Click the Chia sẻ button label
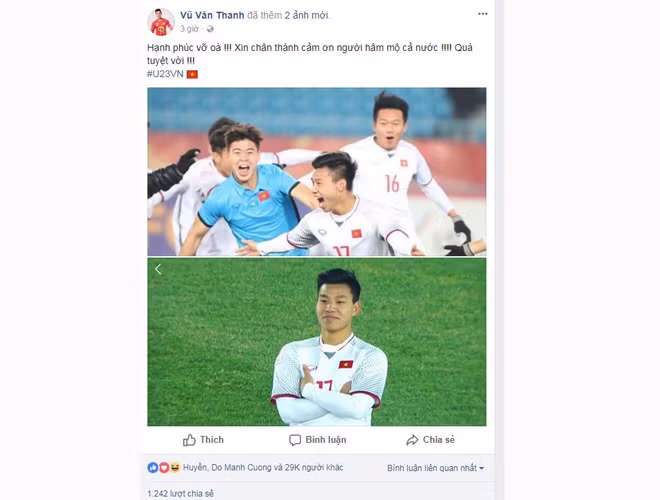Screen dimensions: 660x500 coord(439,440)
